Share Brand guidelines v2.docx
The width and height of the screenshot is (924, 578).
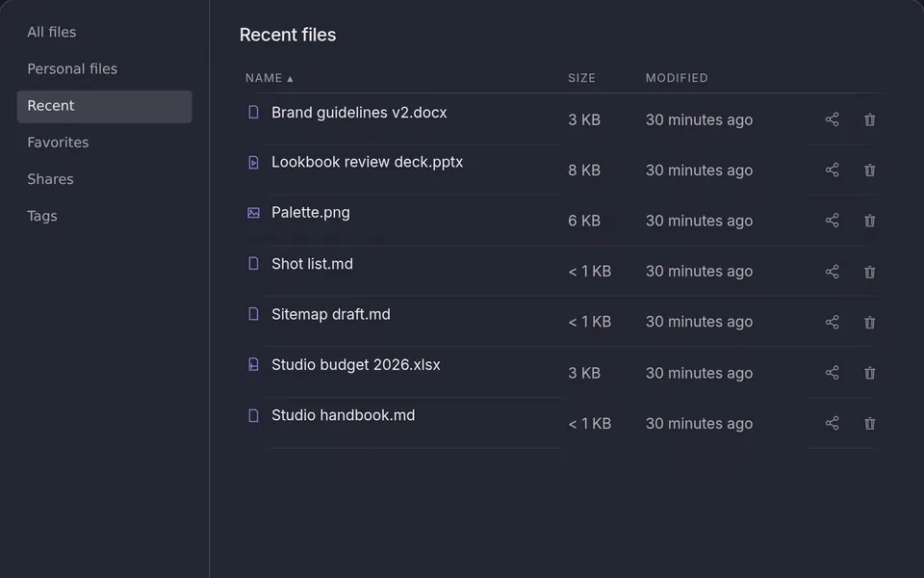tap(832, 119)
